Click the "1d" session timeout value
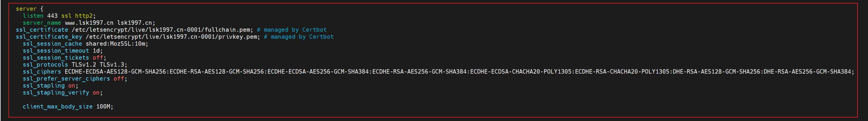 (96, 51)
